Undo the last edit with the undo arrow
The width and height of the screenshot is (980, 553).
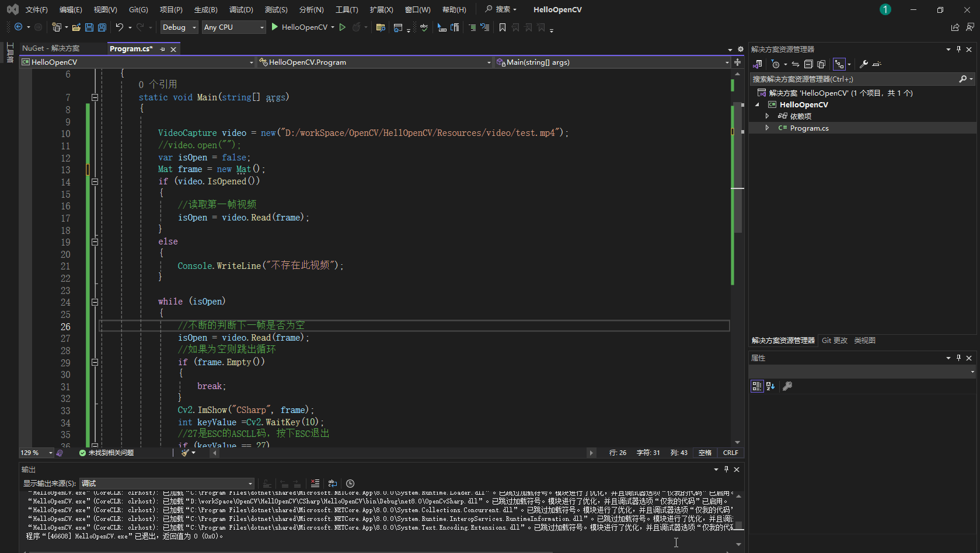point(120,27)
